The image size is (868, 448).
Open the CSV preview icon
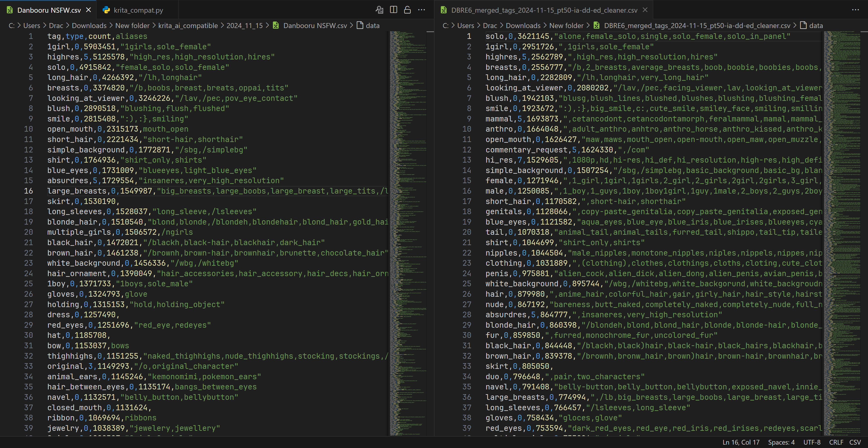point(380,10)
